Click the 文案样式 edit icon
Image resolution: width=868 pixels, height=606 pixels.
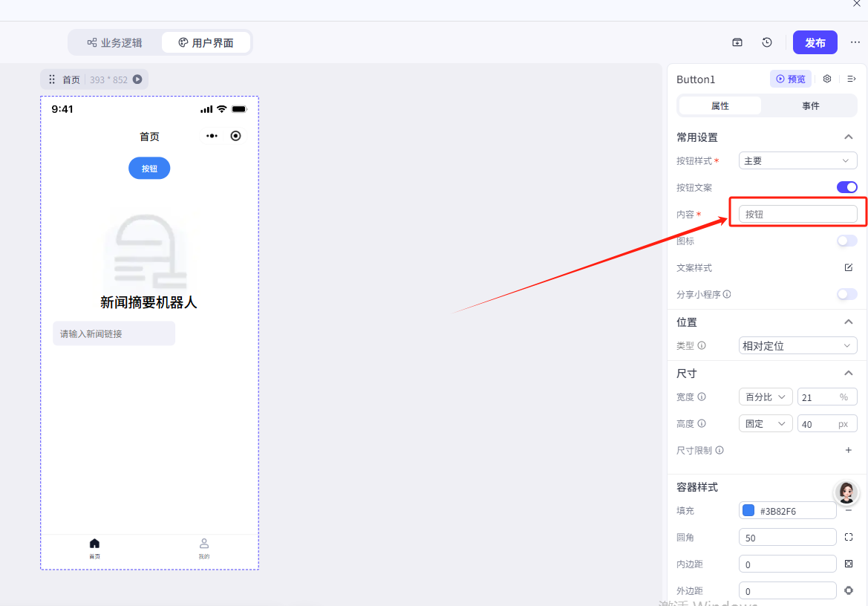pyautogui.click(x=848, y=267)
